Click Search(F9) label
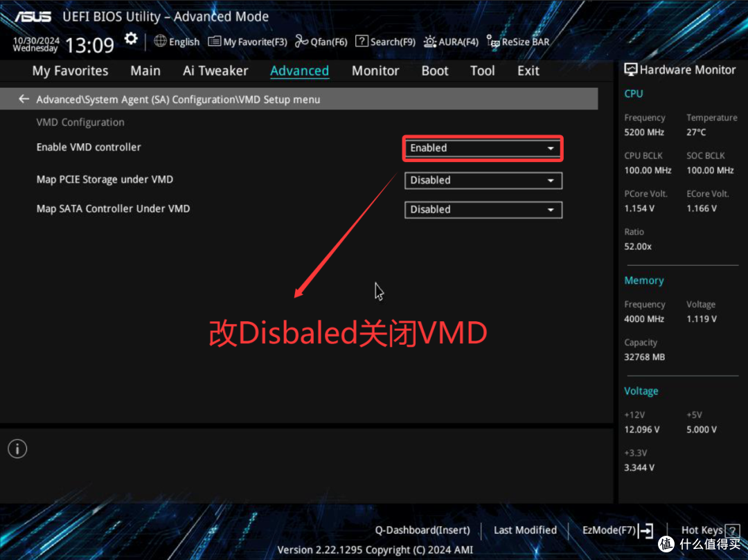 pos(393,42)
